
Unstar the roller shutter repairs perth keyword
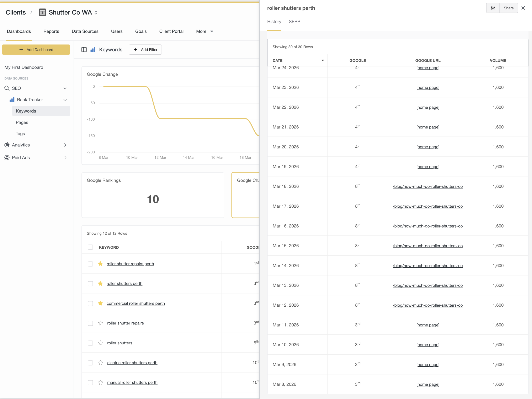(100, 264)
